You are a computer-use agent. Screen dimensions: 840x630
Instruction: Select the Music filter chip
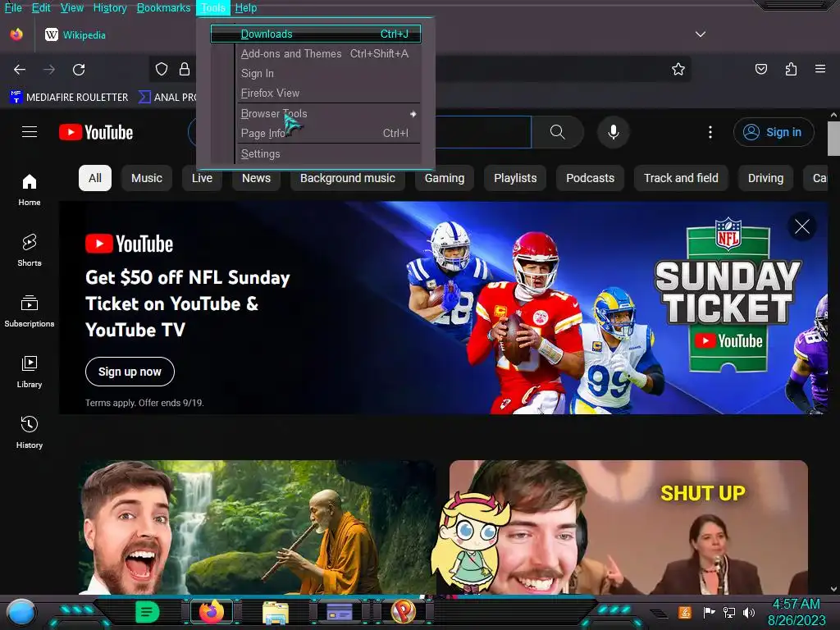click(x=147, y=178)
